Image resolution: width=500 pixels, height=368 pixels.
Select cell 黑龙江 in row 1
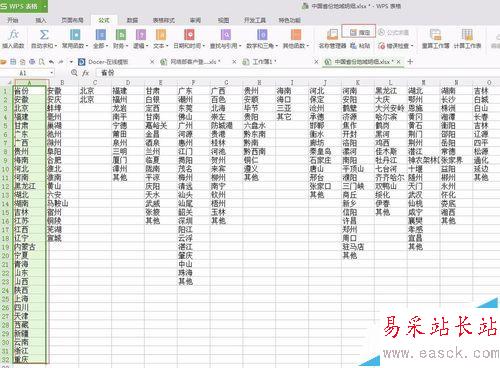[x=391, y=91]
